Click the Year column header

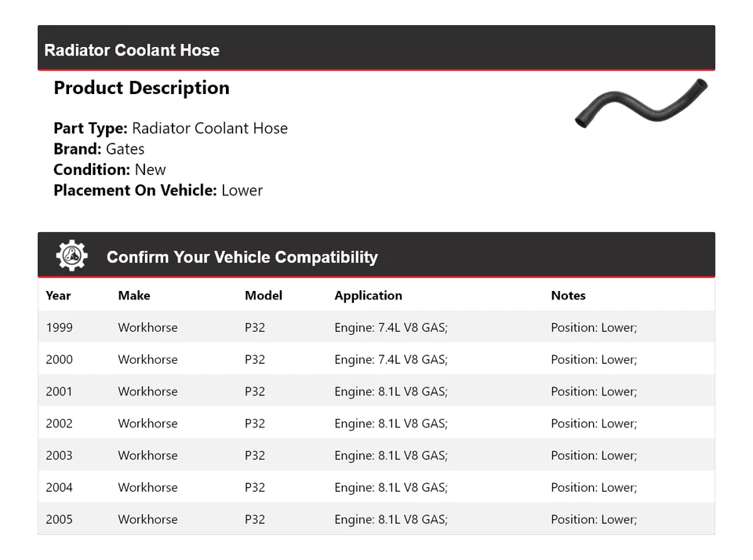coord(58,296)
